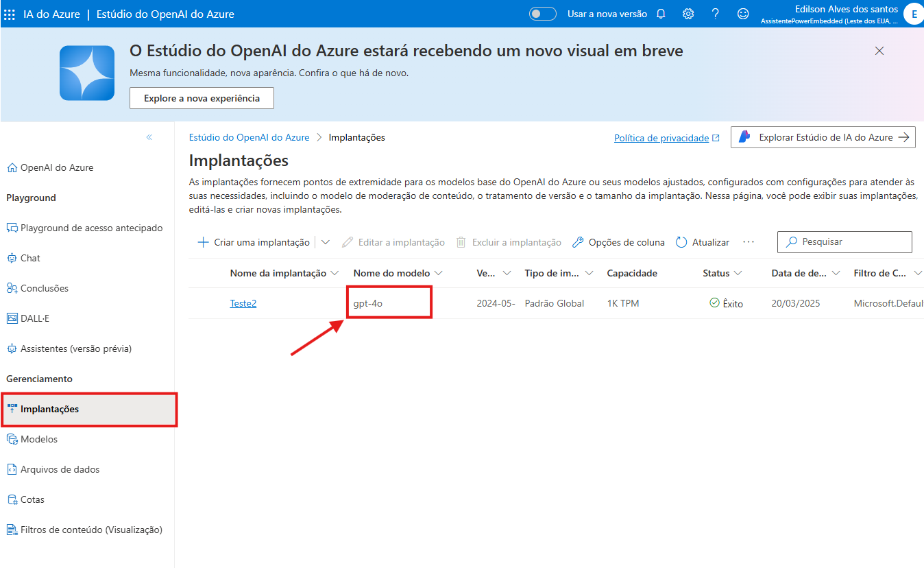Open Opções de coluna settings
Image resolution: width=924 pixels, height=568 pixels.
tap(618, 242)
